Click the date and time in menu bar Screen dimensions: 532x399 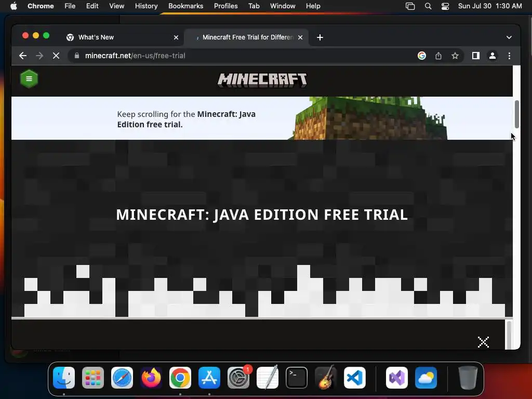[x=490, y=6]
